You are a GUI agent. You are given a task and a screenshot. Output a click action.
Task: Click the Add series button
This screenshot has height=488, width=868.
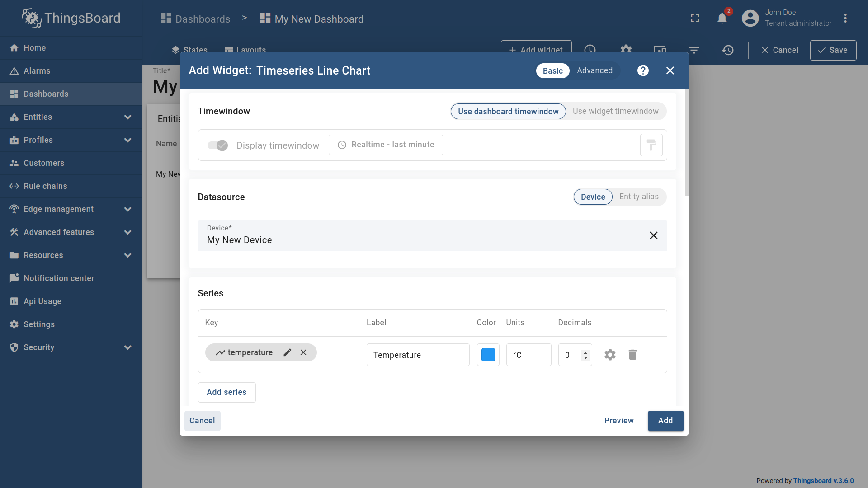[226, 392]
